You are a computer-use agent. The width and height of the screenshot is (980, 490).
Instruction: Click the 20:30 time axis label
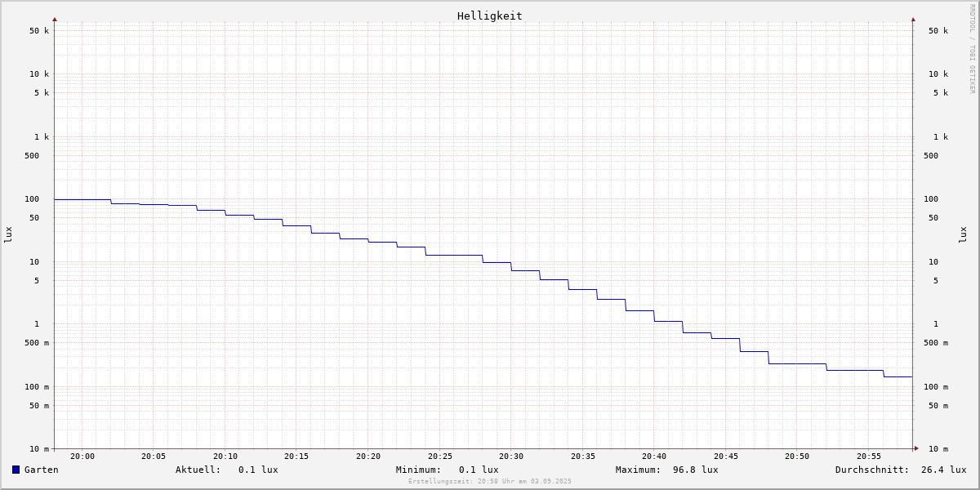pos(511,457)
